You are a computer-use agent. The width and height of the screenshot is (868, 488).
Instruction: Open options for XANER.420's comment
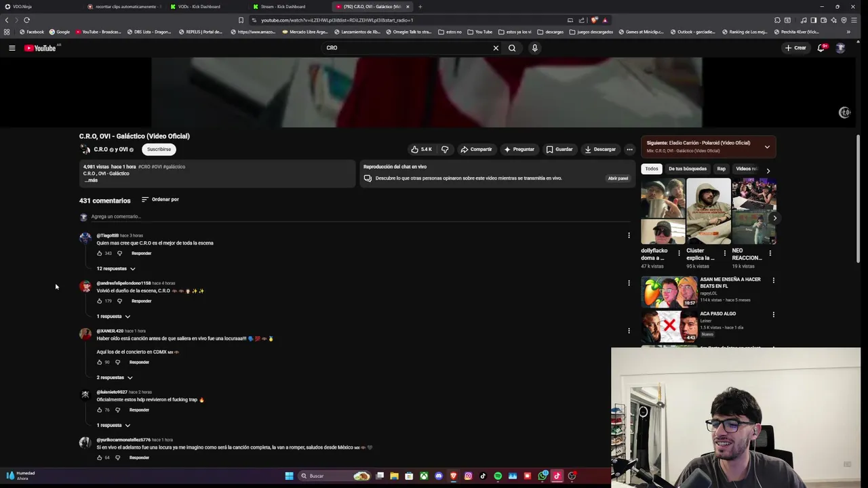[629, 331]
